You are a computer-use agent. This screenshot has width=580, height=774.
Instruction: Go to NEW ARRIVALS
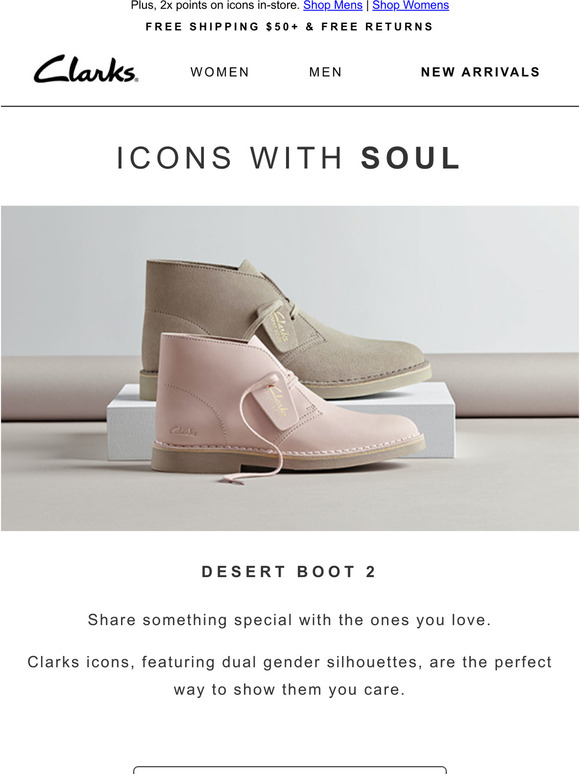[x=480, y=72]
